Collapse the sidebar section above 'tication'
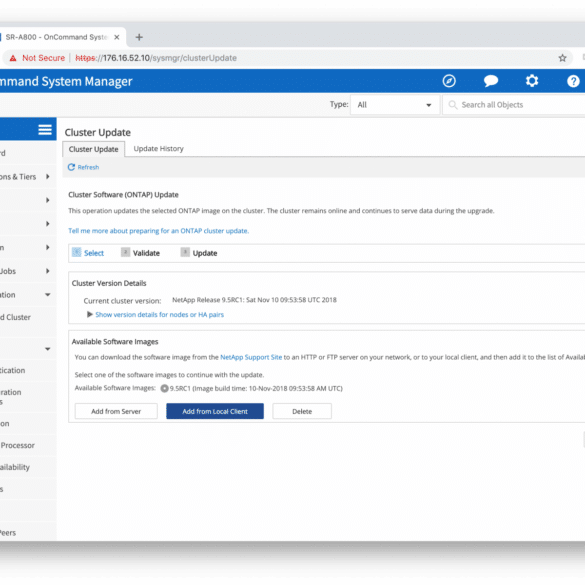This screenshot has width=585, height=585. click(x=47, y=349)
